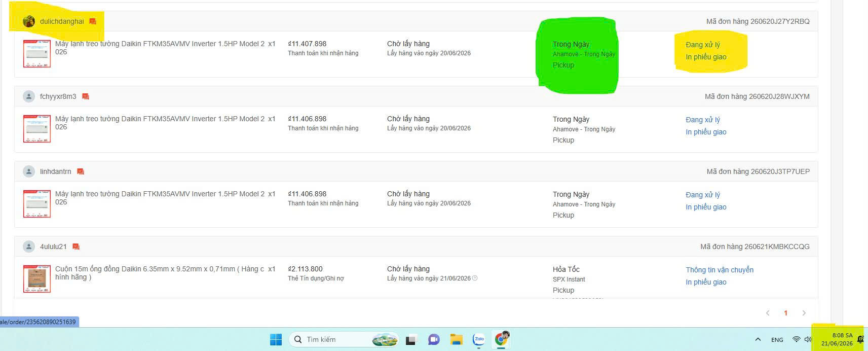Switch the ENG input language indicator

point(777,340)
